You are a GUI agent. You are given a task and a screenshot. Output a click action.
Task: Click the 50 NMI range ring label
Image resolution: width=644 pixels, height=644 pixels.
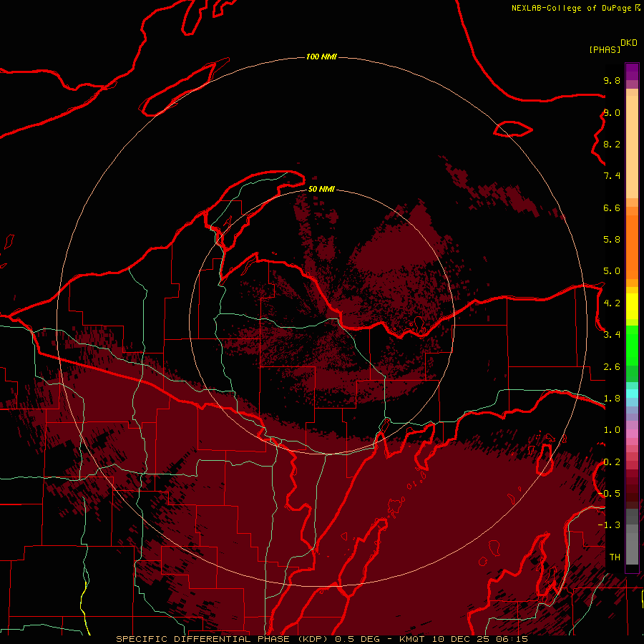coord(321,189)
